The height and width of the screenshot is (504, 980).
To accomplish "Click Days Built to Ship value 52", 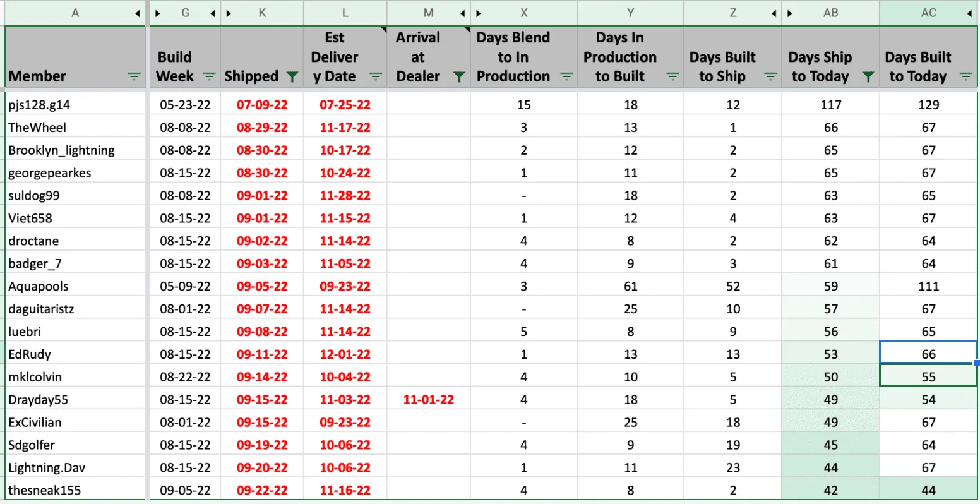I will pyautogui.click(x=732, y=287).
